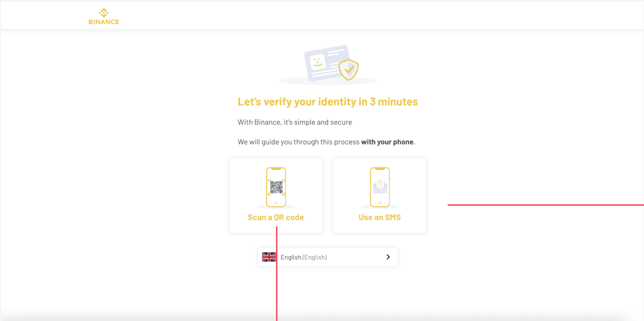Click the BINANCE wordmark text
The width and height of the screenshot is (644, 321).
[x=104, y=22]
